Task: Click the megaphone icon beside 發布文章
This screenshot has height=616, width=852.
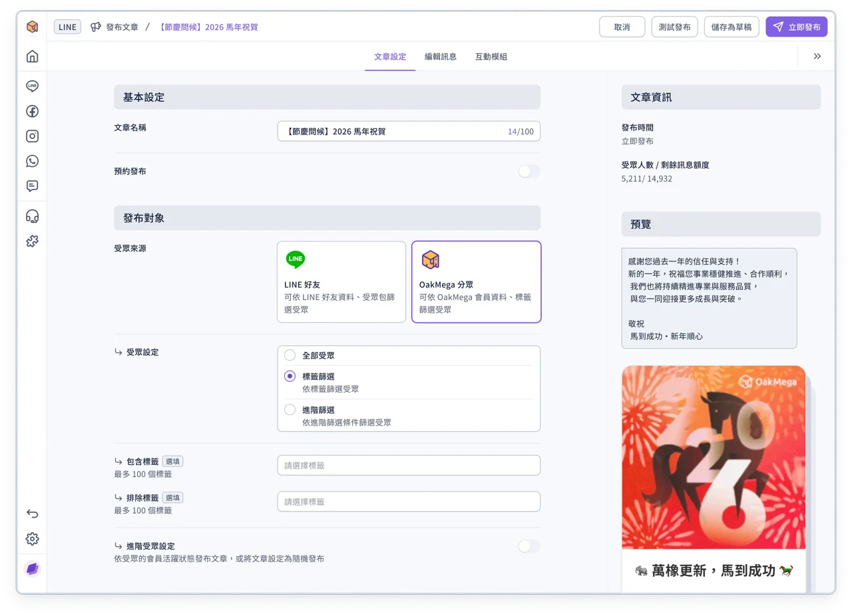Action: tap(96, 27)
